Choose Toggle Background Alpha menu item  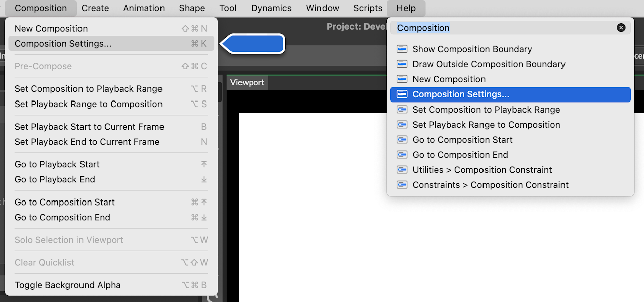67,285
